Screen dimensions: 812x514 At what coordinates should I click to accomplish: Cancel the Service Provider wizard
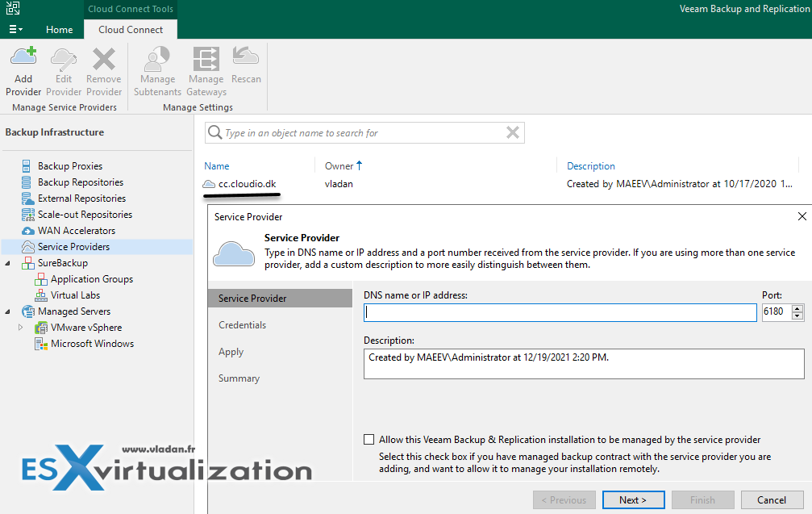772,500
